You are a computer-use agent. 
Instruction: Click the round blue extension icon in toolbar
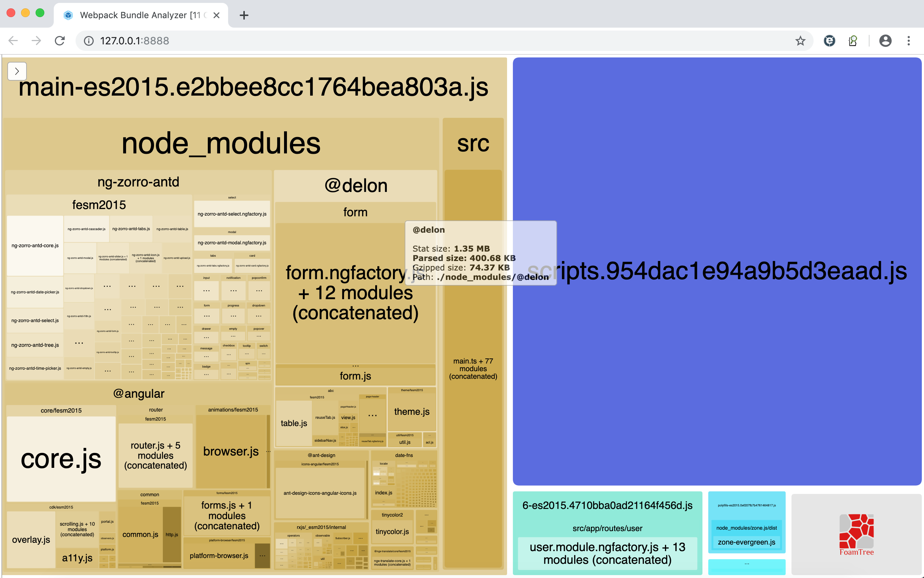(829, 40)
